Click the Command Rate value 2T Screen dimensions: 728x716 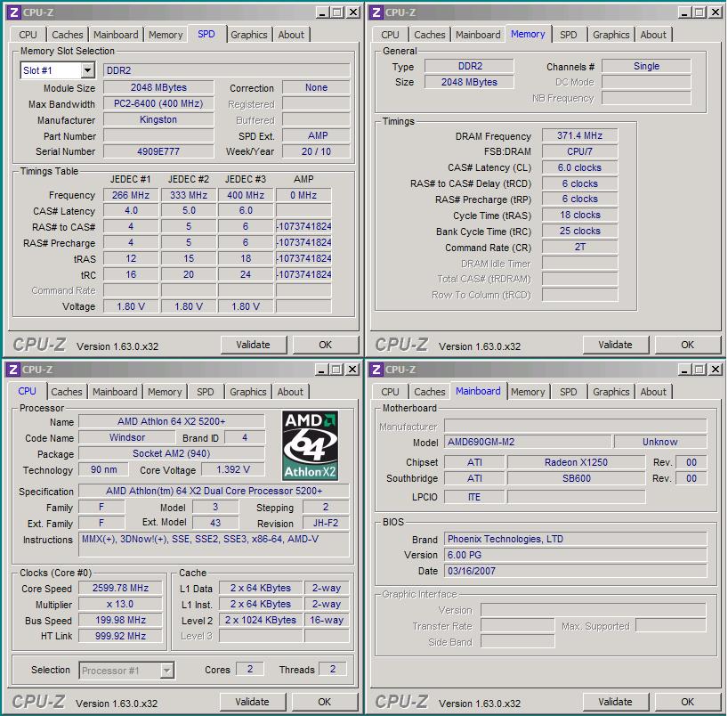580,247
